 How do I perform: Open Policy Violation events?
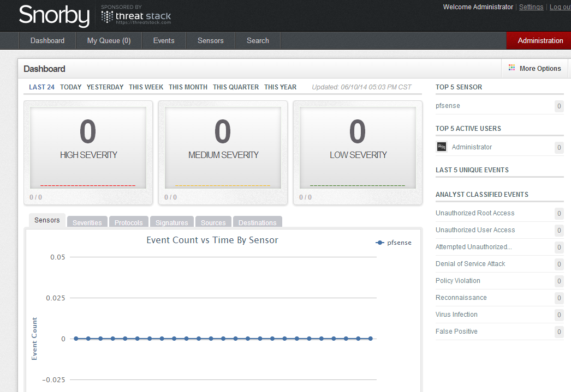point(458,281)
